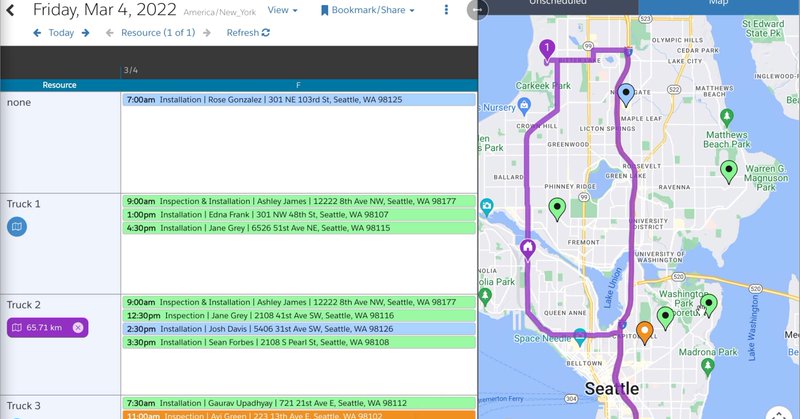Go to next resource arrow
Image resolution: width=800 pixels, height=419 pixels.
207,33
